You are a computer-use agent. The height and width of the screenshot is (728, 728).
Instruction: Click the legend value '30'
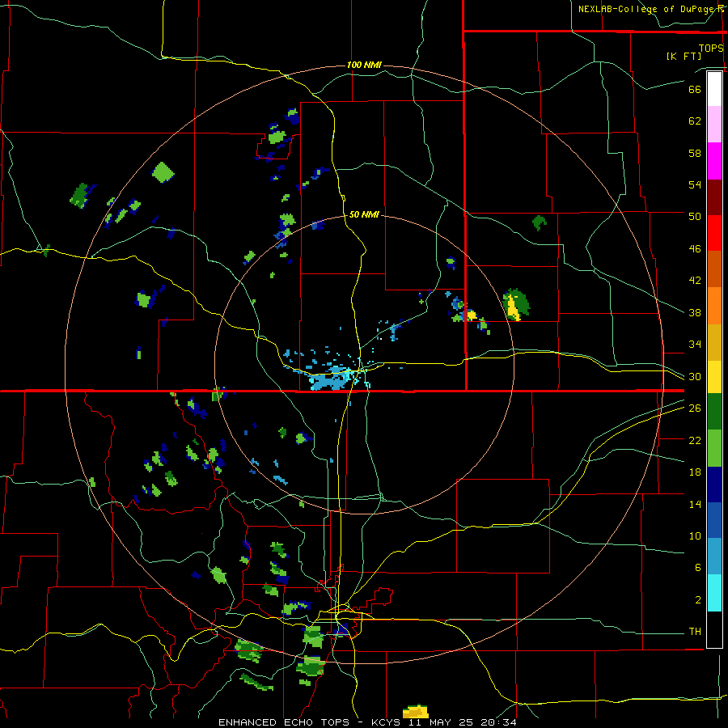[x=695, y=376]
